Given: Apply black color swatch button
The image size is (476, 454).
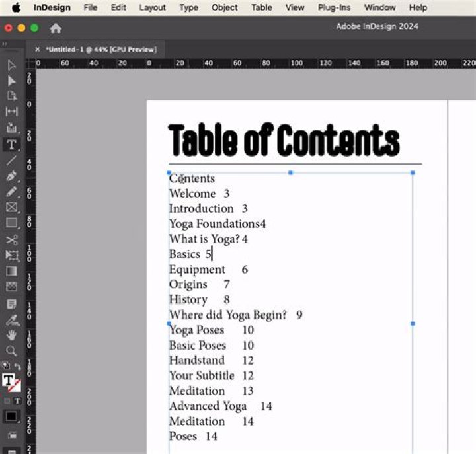Looking at the screenshot, I should tap(11, 417).
